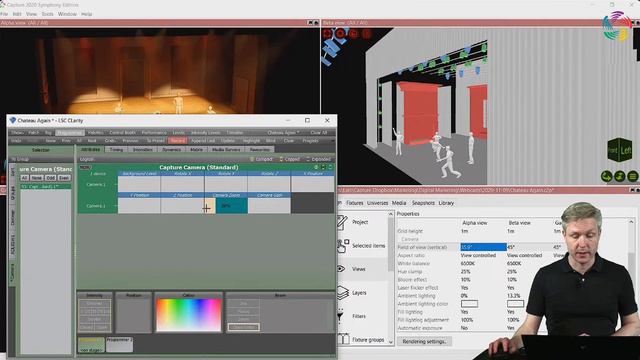
Task: Click the Capture app icon in the title bar
Action: (2, 5)
